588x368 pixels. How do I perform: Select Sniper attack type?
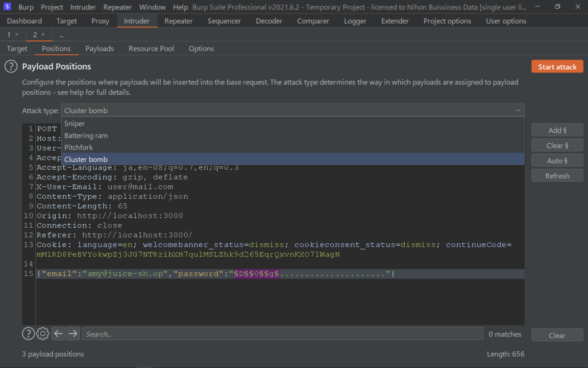[x=293, y=124]
